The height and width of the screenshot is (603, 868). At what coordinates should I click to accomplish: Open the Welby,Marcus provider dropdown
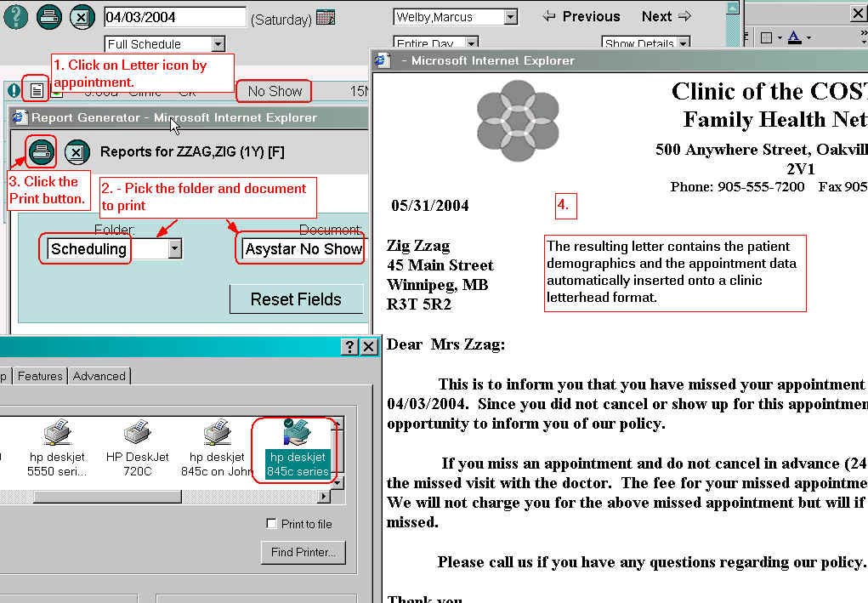click(x=511, y=17)
